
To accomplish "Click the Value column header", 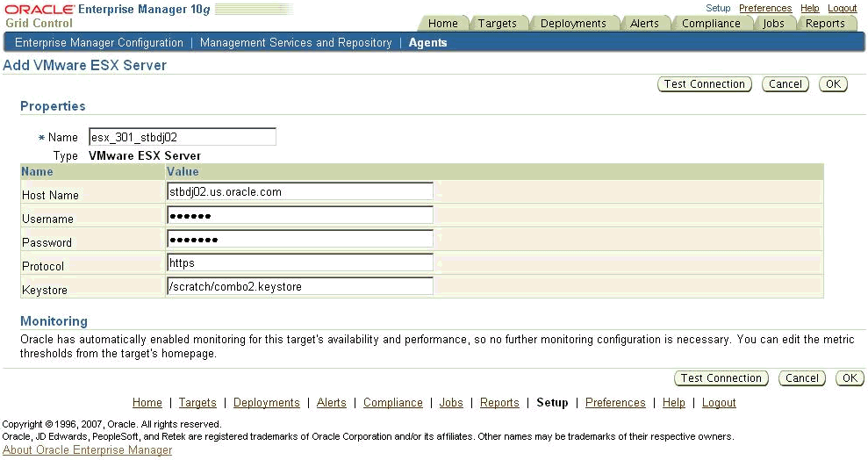I will 183,171.
